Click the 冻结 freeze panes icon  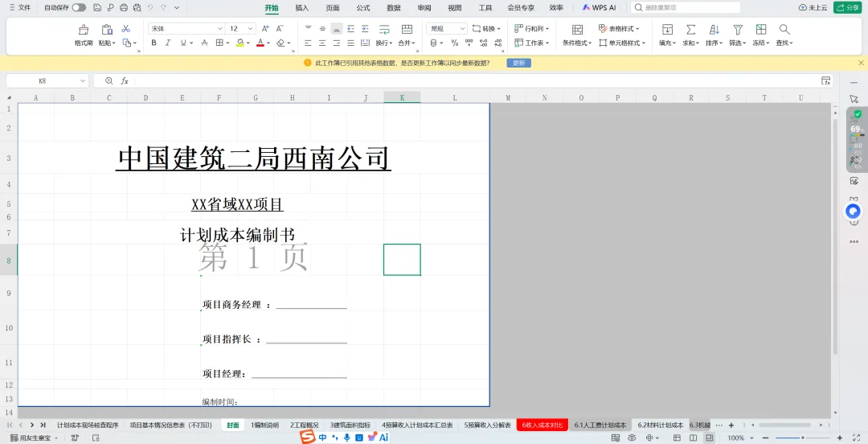(761, 30)
